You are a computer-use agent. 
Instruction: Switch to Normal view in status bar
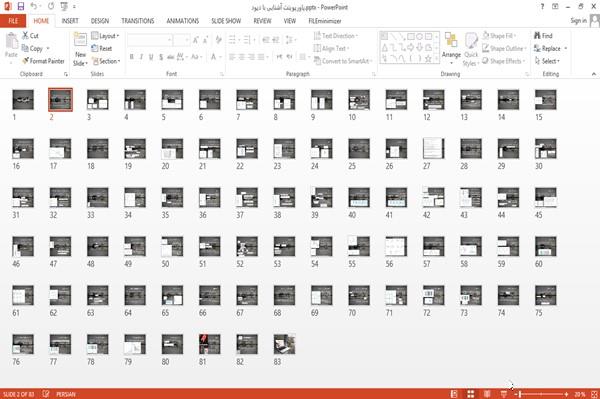454,394
